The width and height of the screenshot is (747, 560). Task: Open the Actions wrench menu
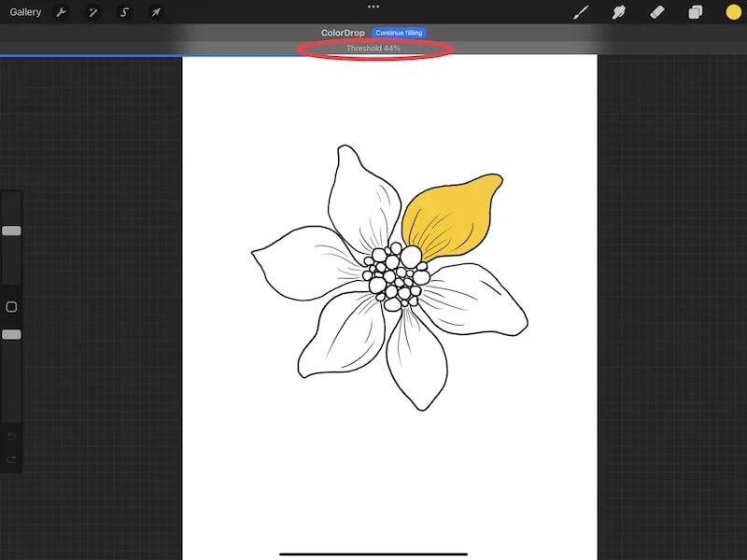point(62,12)
